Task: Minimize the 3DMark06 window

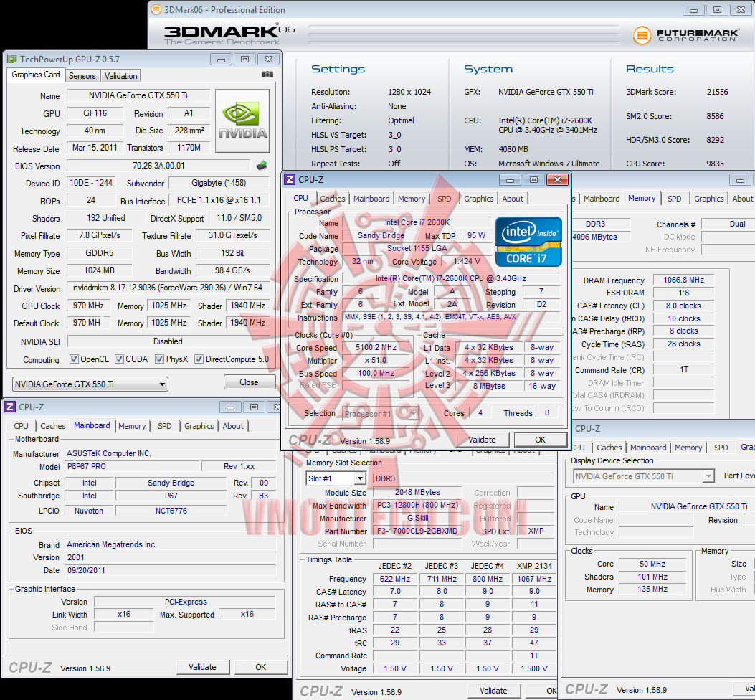Action: pyautogui.click(x=694, y=9)
